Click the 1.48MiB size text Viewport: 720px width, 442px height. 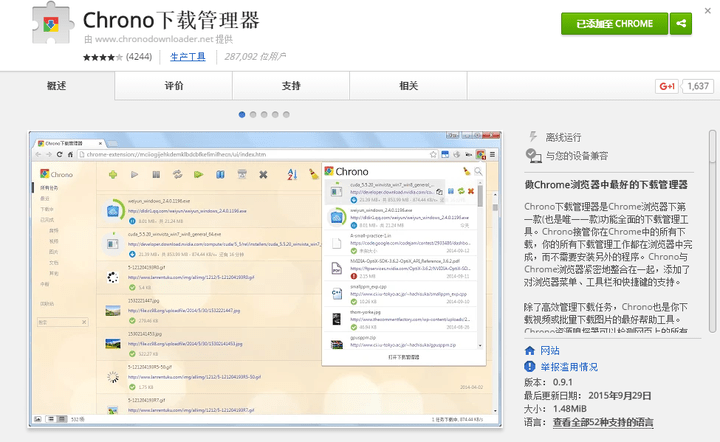[569, 408]
